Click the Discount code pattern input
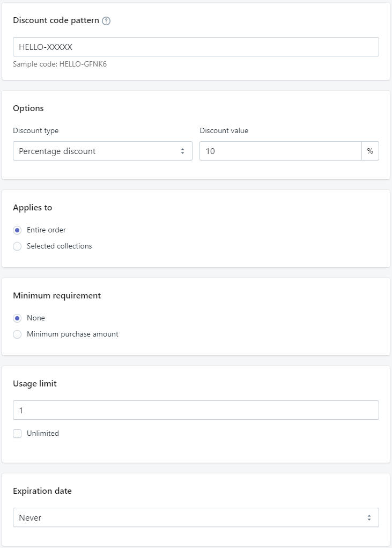 [x=196, y=47]
